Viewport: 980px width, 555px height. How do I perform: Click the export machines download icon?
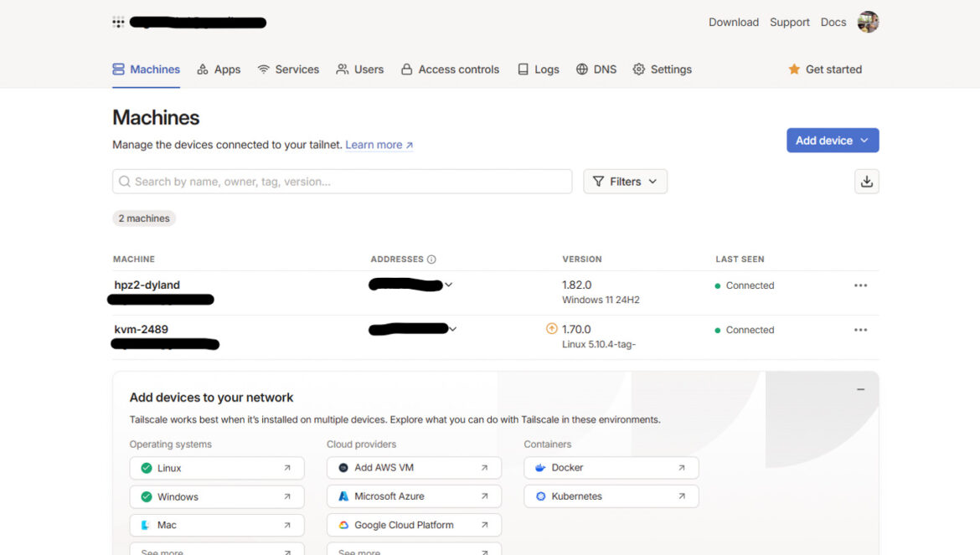866,182
